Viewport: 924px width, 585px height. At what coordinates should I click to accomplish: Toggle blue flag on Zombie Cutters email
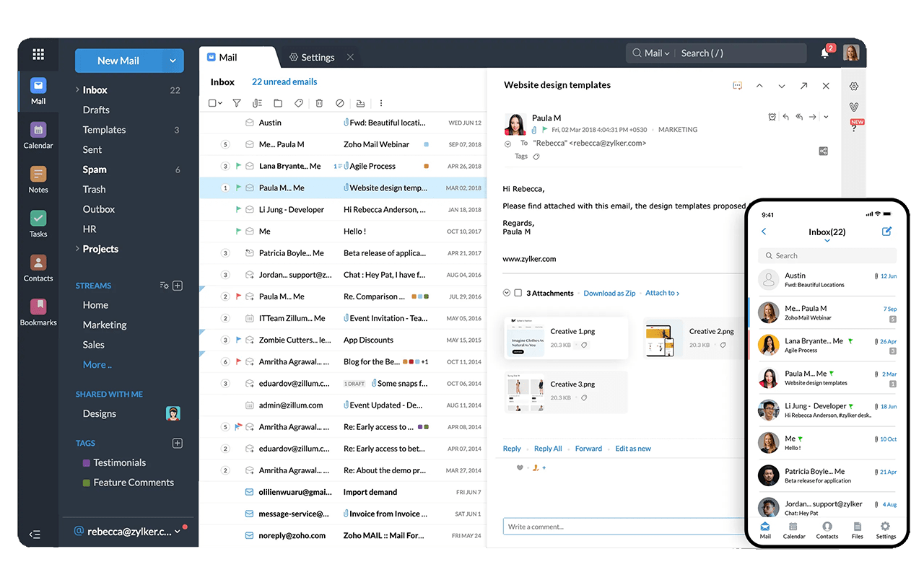(238, 340)
